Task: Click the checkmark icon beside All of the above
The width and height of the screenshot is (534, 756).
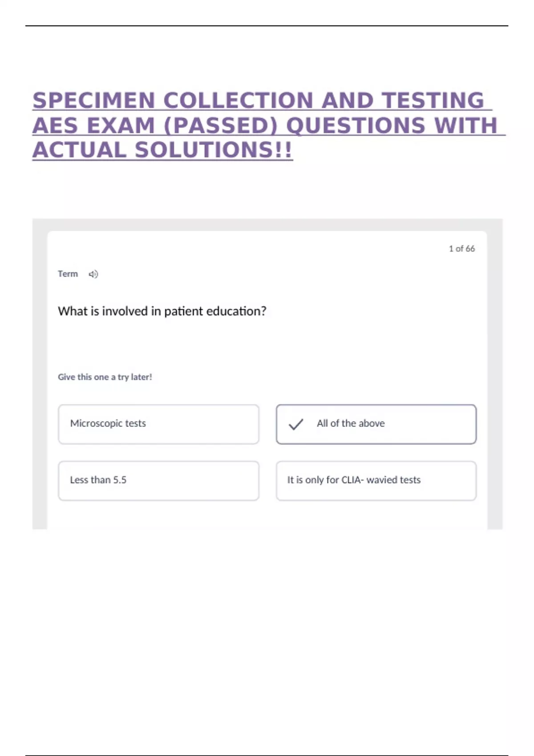Action: tap(296, 424)
